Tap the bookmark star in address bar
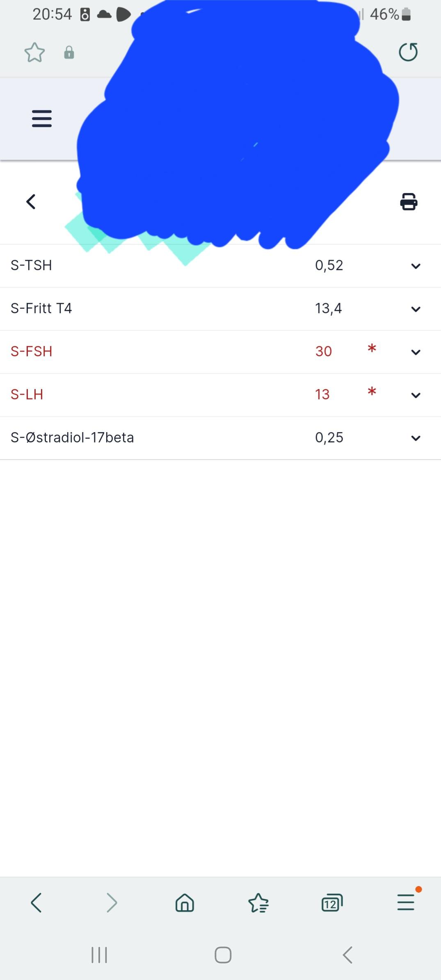This screenshot has height=980, width=441. [x=34, y=52]
